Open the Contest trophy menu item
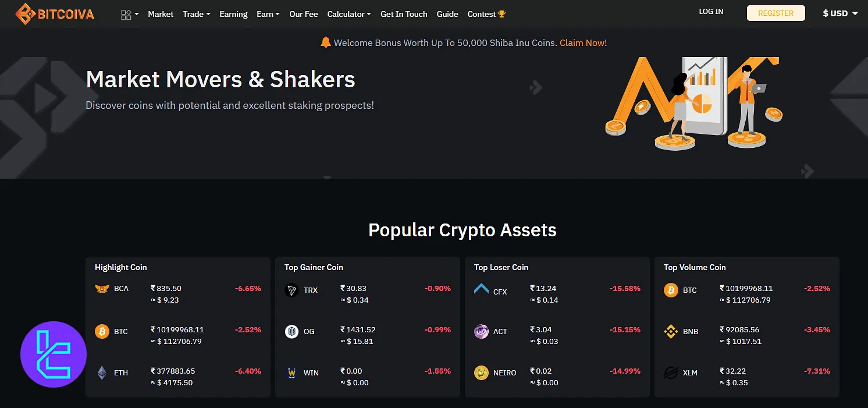This screenshot has height=408, width=868. tap(486, 14)
